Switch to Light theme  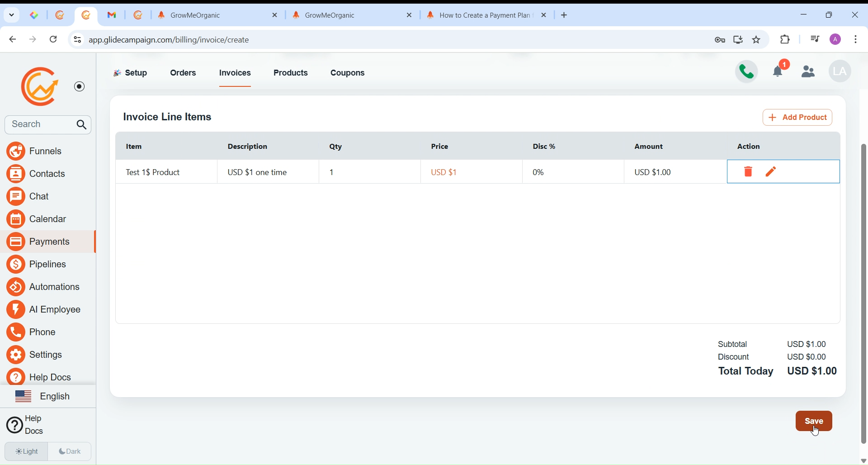tap(26, 451)
